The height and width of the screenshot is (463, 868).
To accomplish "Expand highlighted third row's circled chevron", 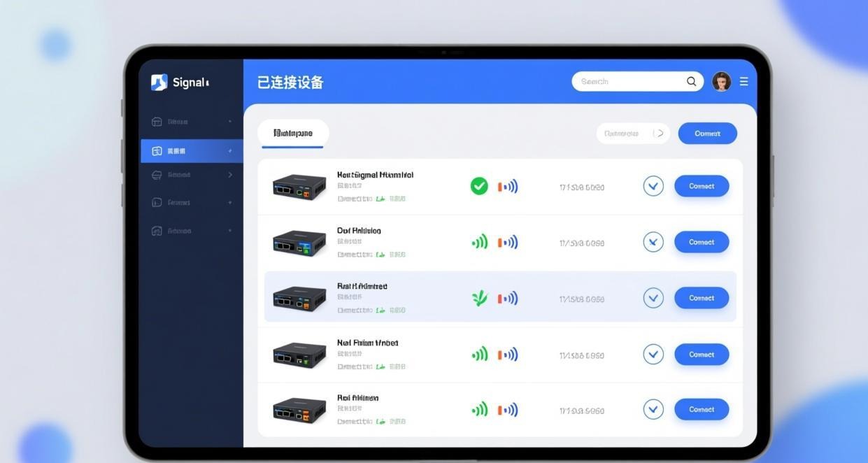I will coord(653,298).
